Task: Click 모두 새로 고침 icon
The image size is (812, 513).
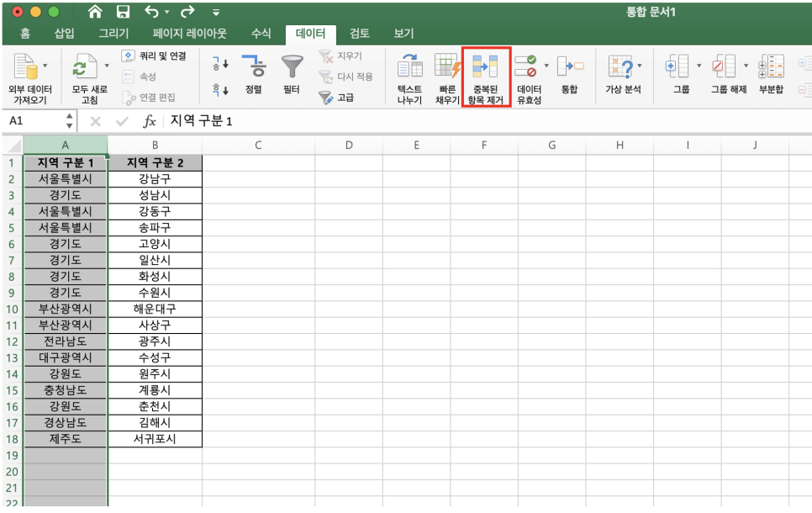Action: pyautogui.click(x=85, y=66)
